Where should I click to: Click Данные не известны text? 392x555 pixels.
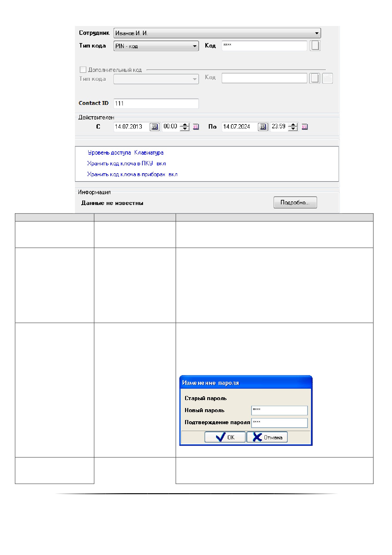coord(112,203)
